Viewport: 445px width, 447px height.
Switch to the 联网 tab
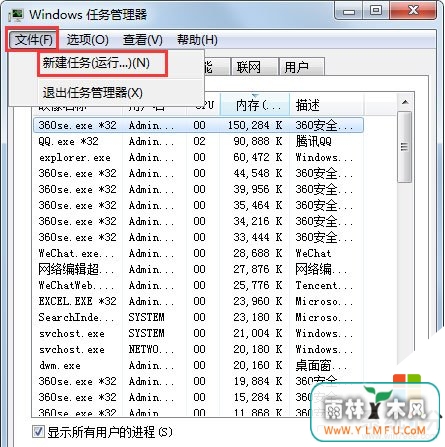249,67
